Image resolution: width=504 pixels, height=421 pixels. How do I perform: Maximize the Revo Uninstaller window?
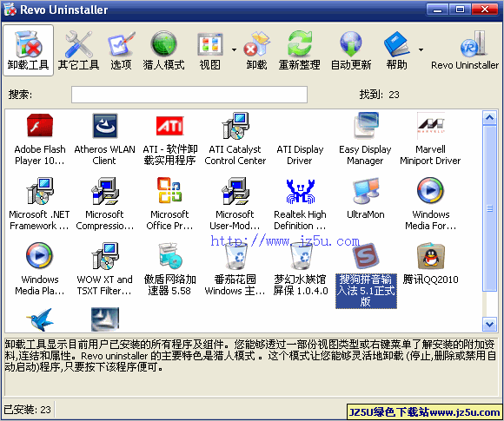[460, 10]
